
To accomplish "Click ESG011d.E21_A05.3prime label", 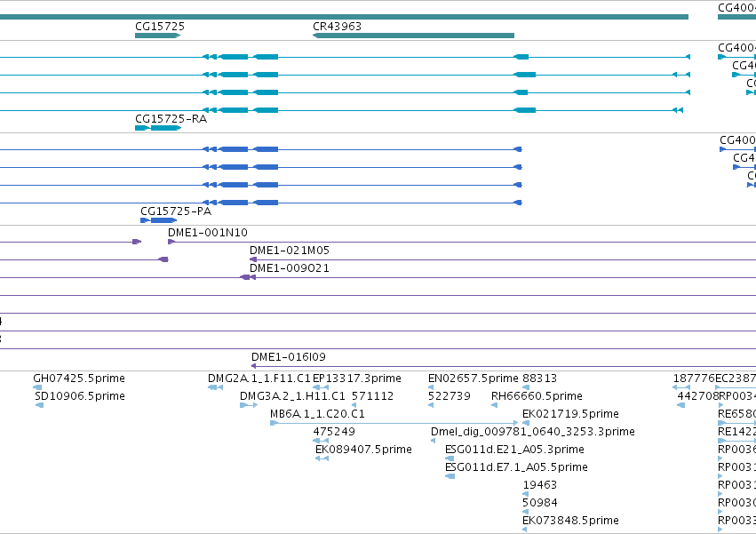I will (x=514, y=450).
